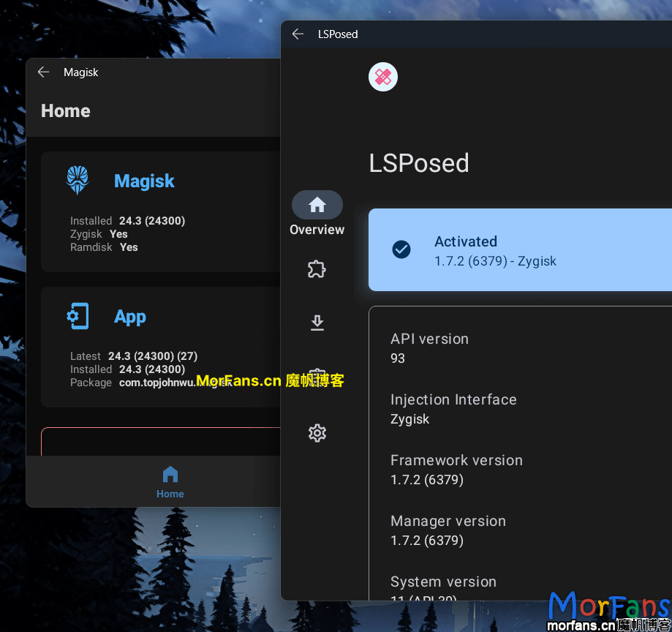Click the LSPosed title in the app bar
The image size is (672, 632).
(x=338, y=34)
